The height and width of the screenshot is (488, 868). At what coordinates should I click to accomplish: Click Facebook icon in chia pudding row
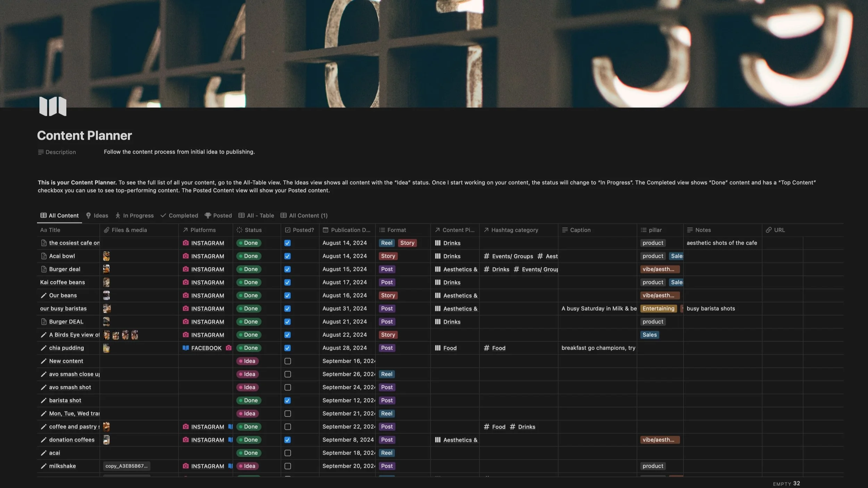click(x=186, y=348)
